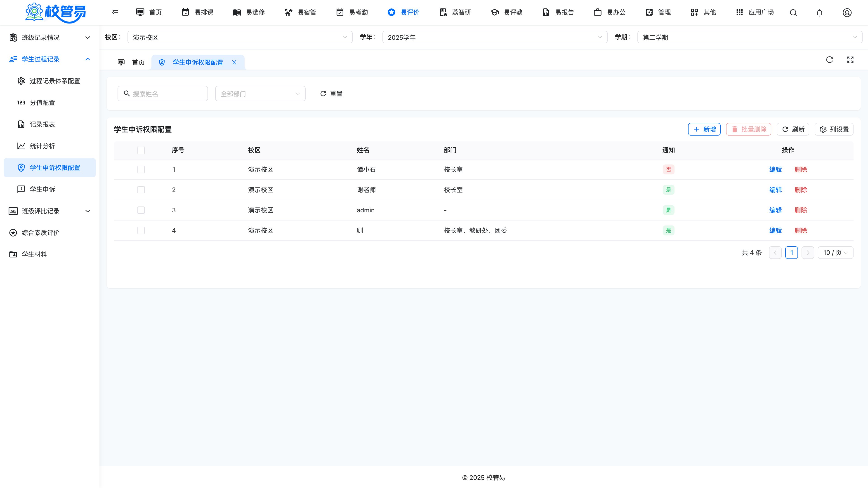Screen dimensions: 868x488
Task: Open 应用广场
Action: click(x=755, y=12)
